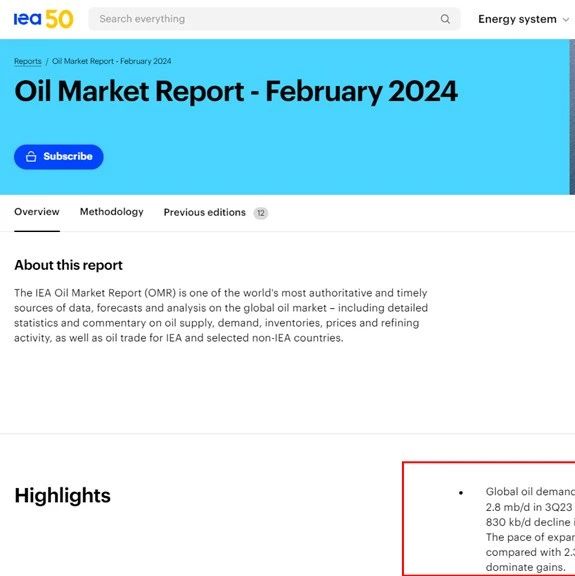
Task: Open the Previous editions tab
Action: click(x=205, y=213)
